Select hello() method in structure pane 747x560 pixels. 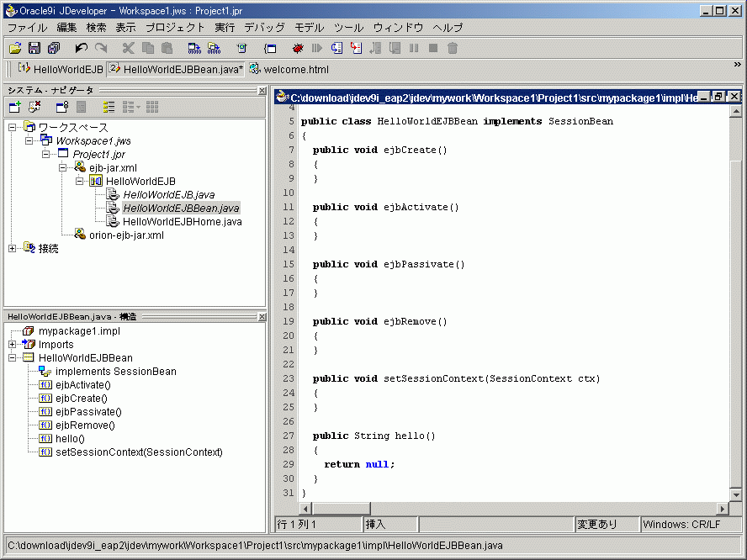coord(70,438)
